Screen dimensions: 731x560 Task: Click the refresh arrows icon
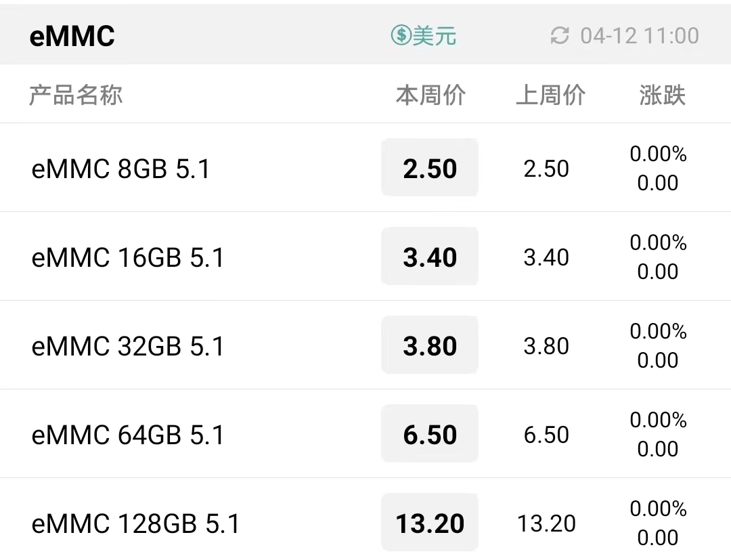coord(560,36)
